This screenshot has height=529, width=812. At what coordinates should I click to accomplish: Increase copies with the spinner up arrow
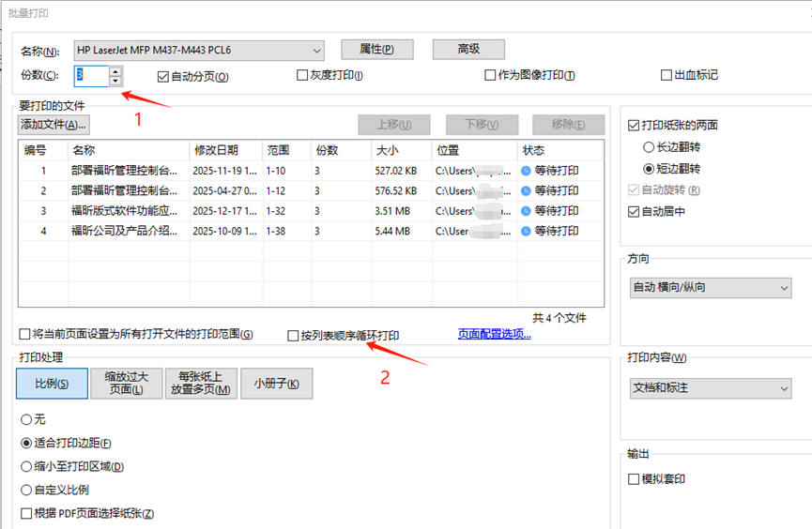pyautogui.click(x=115, y=71)
